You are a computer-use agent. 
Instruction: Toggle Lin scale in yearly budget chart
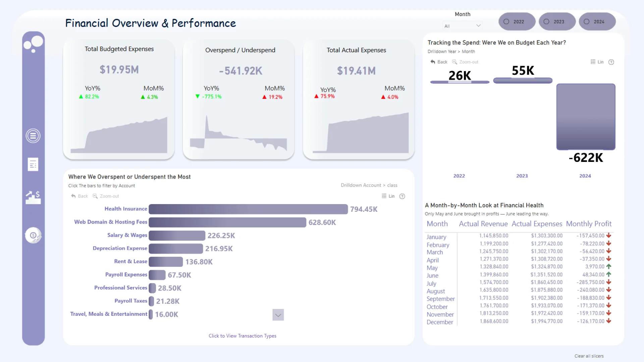pyautogui.click(x=597, y=62)
